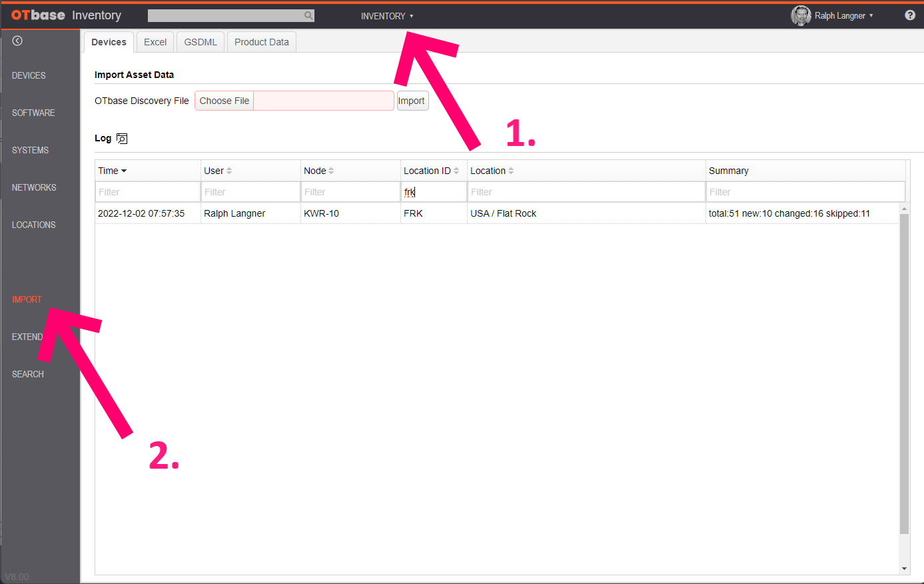
Task: Click scrollbar down arrow in log table
Action: [904, 569]
